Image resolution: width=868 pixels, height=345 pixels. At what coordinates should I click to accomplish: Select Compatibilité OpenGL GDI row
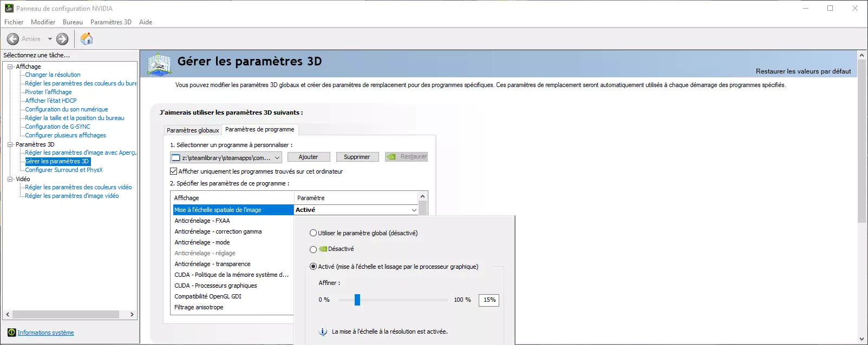coord(232,296)
